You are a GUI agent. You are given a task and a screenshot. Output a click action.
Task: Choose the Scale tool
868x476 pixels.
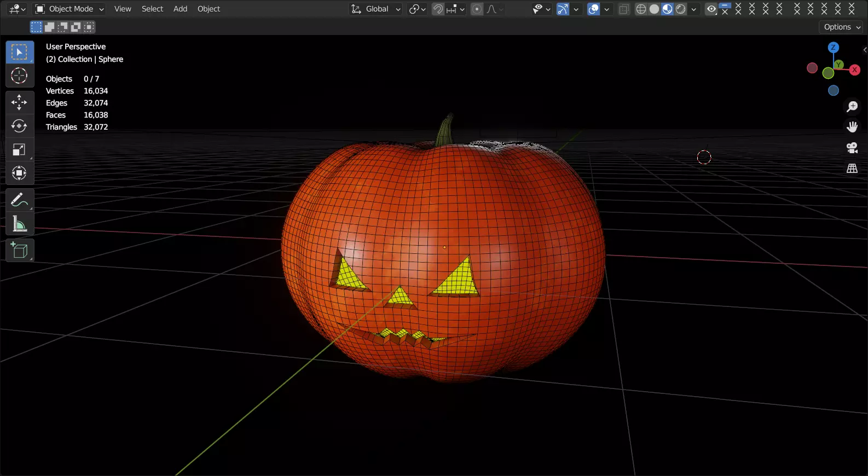(x=20, y=149)
